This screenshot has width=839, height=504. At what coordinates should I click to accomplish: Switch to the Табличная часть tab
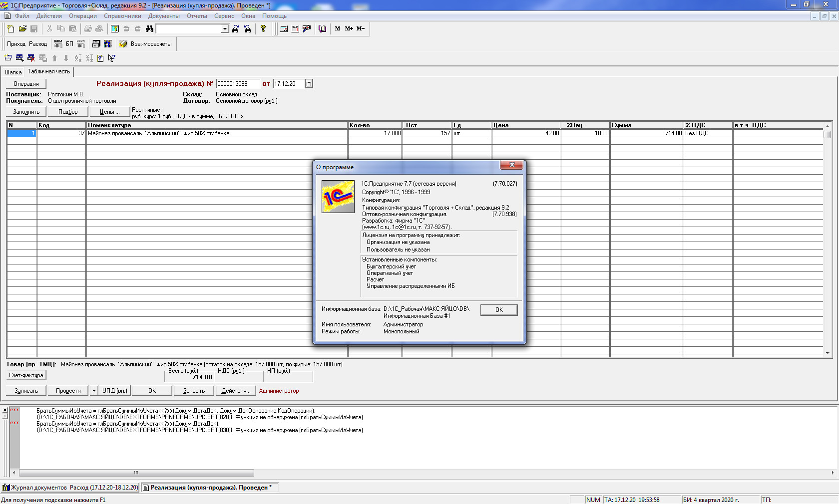(x=49, y=72)
